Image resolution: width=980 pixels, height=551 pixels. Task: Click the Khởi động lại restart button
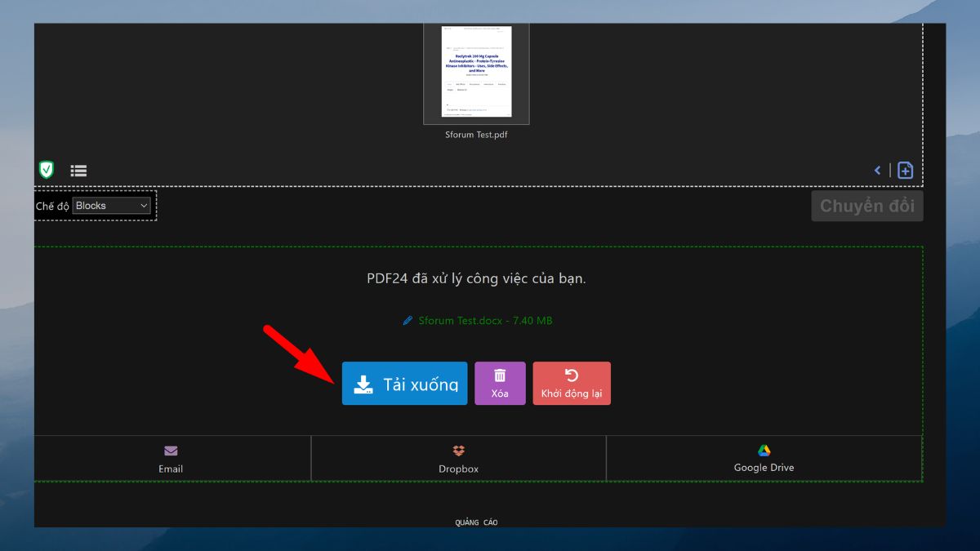click(572, 384)
